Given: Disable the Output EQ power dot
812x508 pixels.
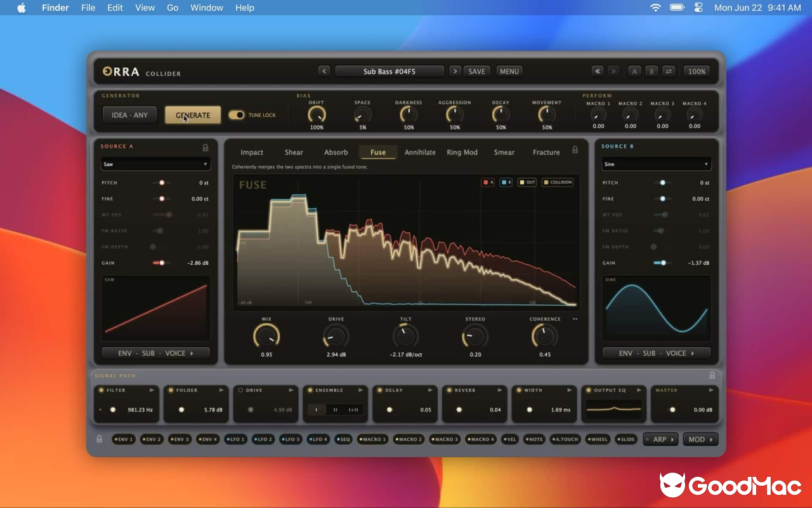Looking at the screenshot, I should [589, 390].
